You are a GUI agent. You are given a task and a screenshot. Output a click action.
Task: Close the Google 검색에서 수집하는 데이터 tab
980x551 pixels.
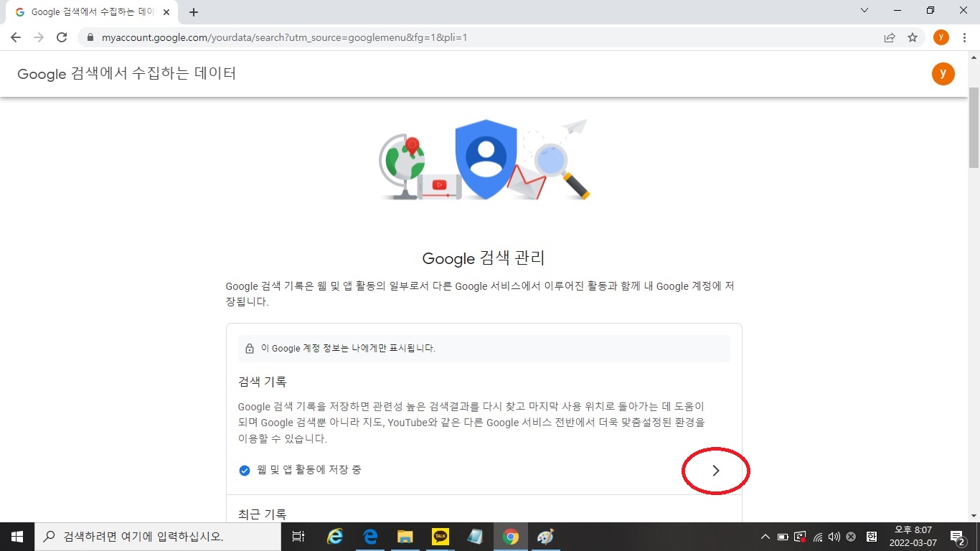pos(166,12)
